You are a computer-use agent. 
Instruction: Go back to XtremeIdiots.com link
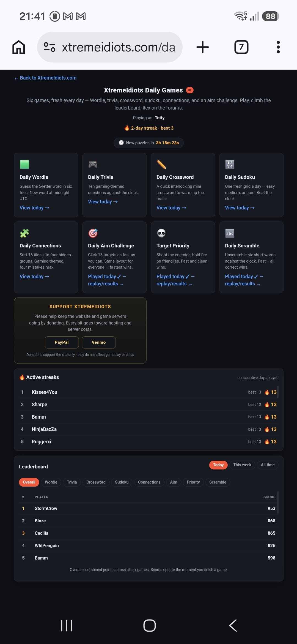click(x=45, y=78)
